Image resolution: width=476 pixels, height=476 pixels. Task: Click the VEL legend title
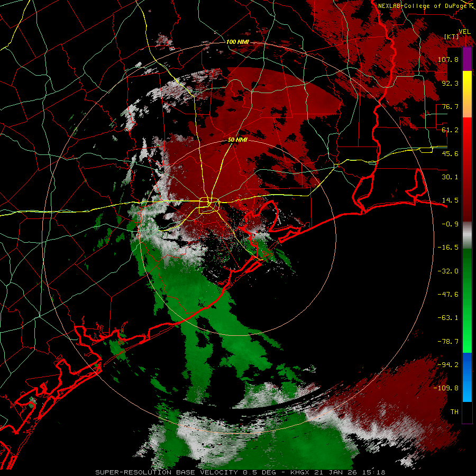point(464,32)
